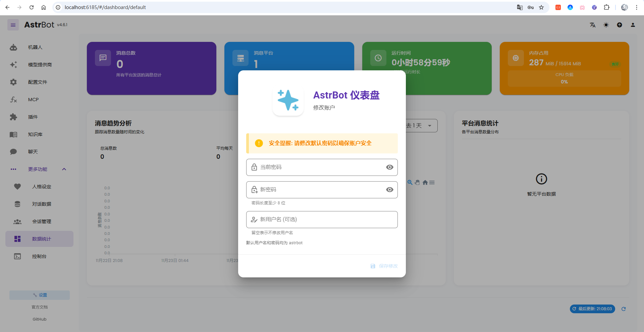Click the dashboard icon beside 数据统计
The height and width of the screenshot is (332, 644).
point(17,239)
